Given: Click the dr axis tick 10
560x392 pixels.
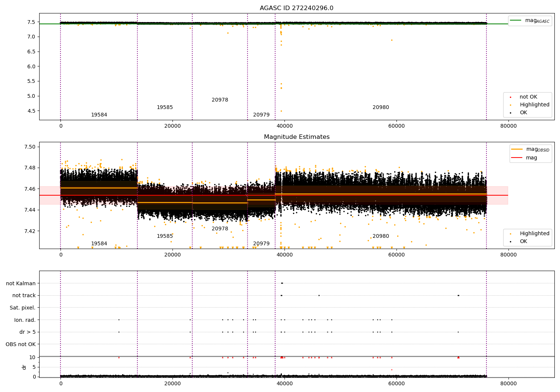Looking at the screenshot, I should click(32, 357).
